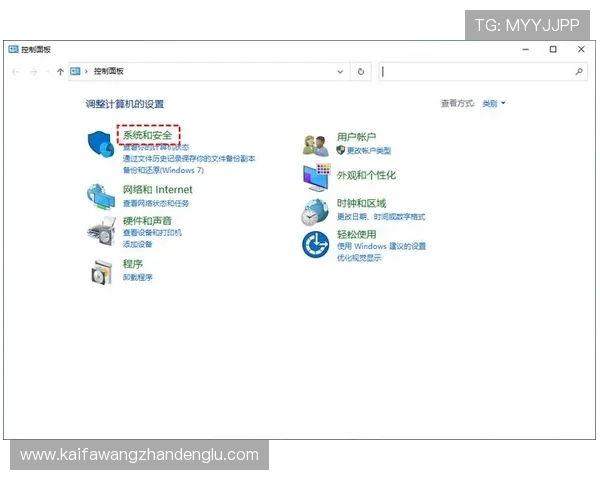Open the 轻松使用 category link
Image resolution: width=600 pixels, height=480 pixels.
tap(357, 234)
